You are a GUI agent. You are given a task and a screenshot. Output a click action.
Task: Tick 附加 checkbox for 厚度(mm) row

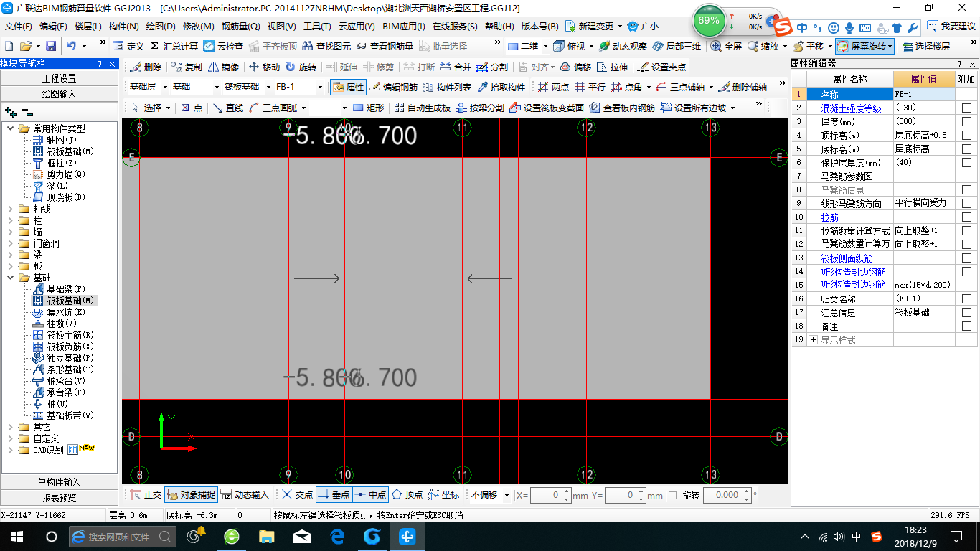tap(966, 121)
